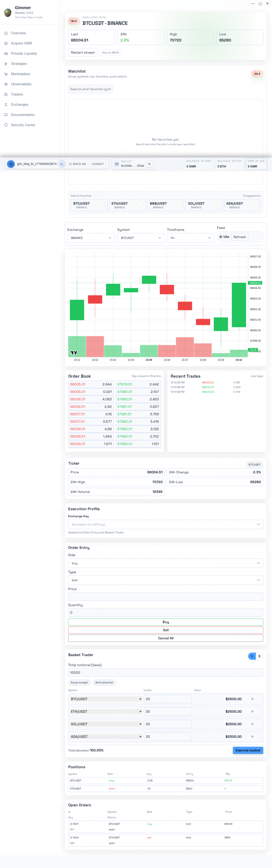Image resolution: width=272 pixels, height=868 pixels.
Task: Remove SOL/USDT row from basket
Action: click(252, 724)
